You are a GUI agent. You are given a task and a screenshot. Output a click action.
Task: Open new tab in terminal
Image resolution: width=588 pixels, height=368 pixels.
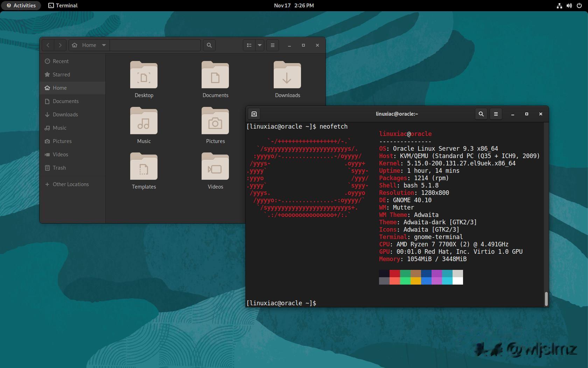254,114
